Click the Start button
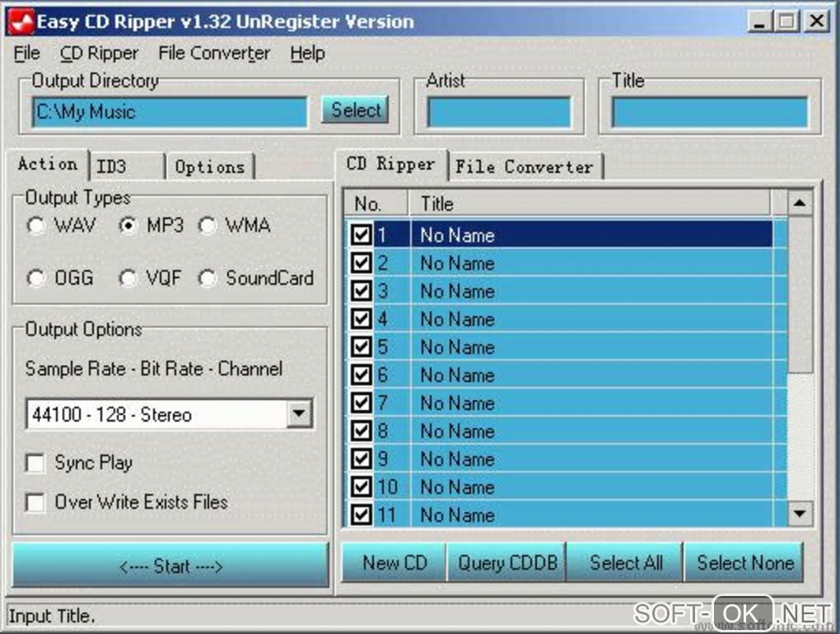840x634 pixels. (x=170, y=566)
